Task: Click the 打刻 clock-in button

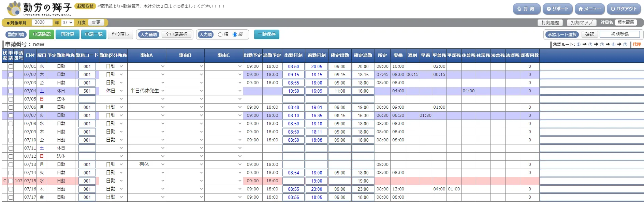Action: point(526,9)
